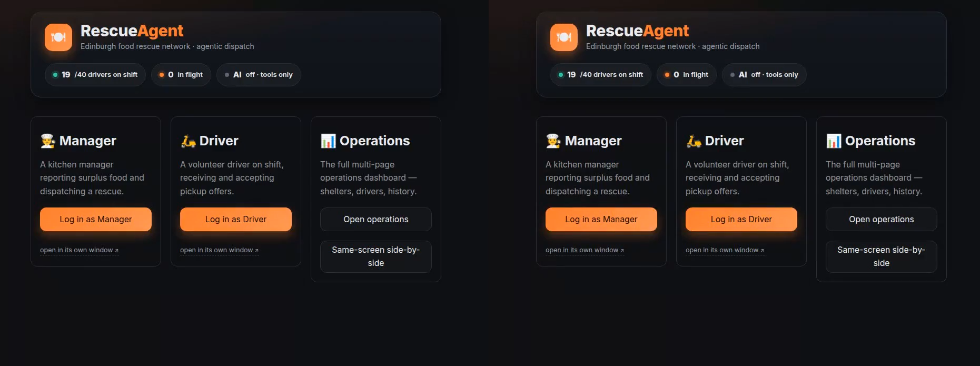Click the Manager chef icon in left pane
Screen dimensions: 980x366
coord(48,141)
